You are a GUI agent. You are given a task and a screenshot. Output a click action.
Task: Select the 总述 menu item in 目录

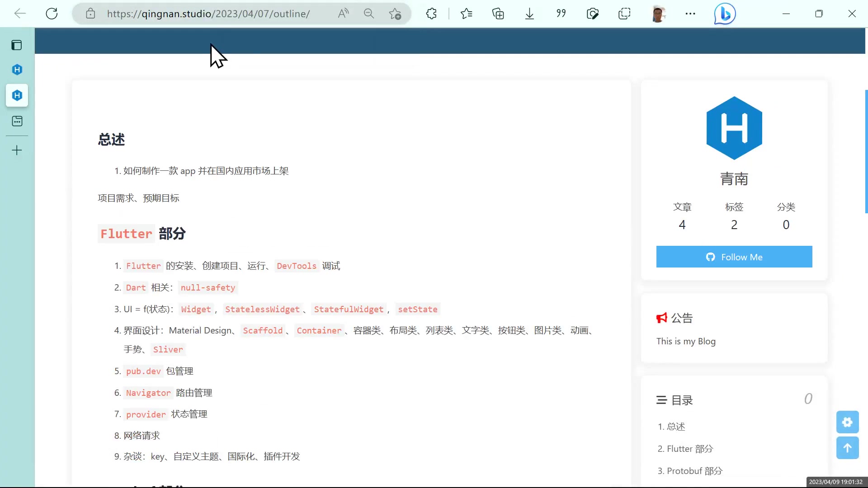(676, 426)
